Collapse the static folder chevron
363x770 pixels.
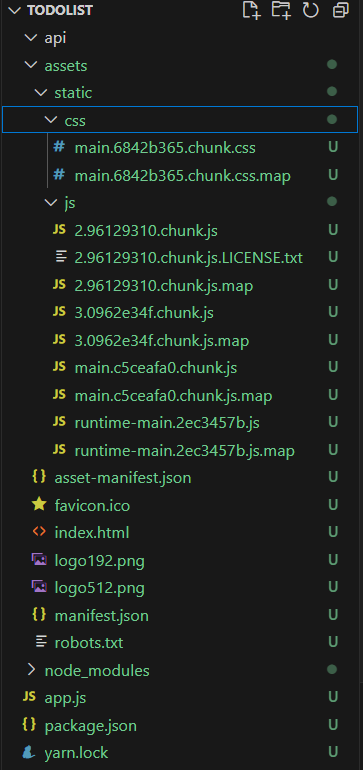41,93
